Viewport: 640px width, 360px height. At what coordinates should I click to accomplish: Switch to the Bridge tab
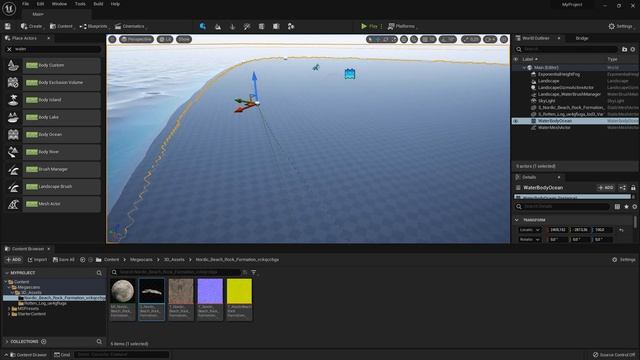(x=582, y=38)
